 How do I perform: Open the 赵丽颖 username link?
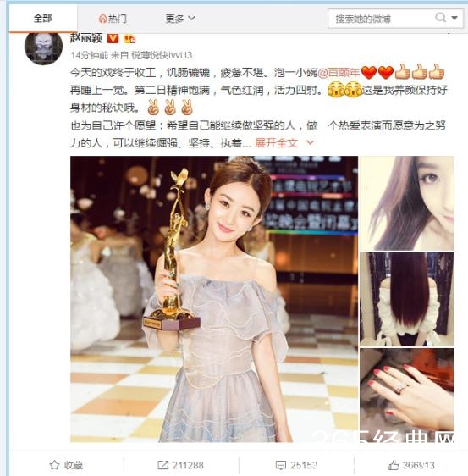[86, 38]
